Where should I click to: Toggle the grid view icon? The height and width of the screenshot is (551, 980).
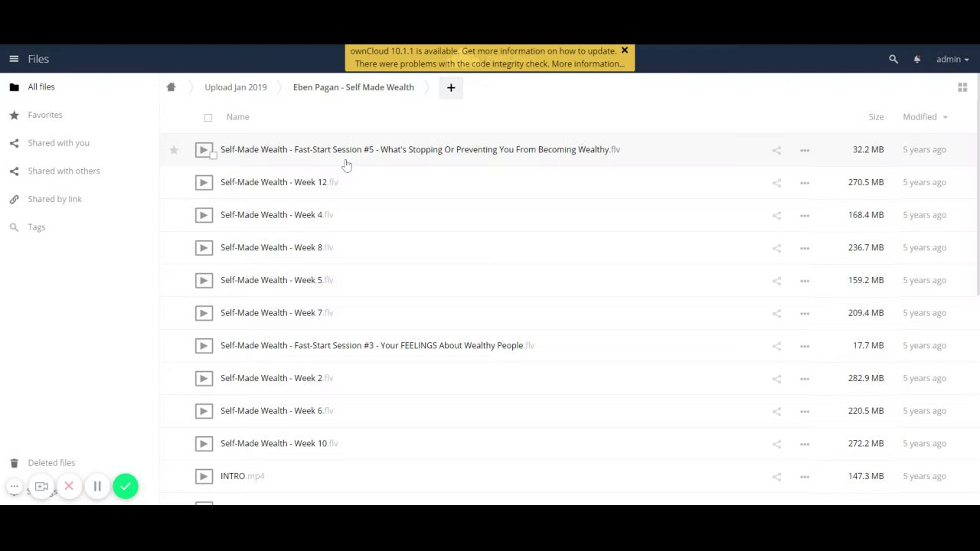pos(962,88)
